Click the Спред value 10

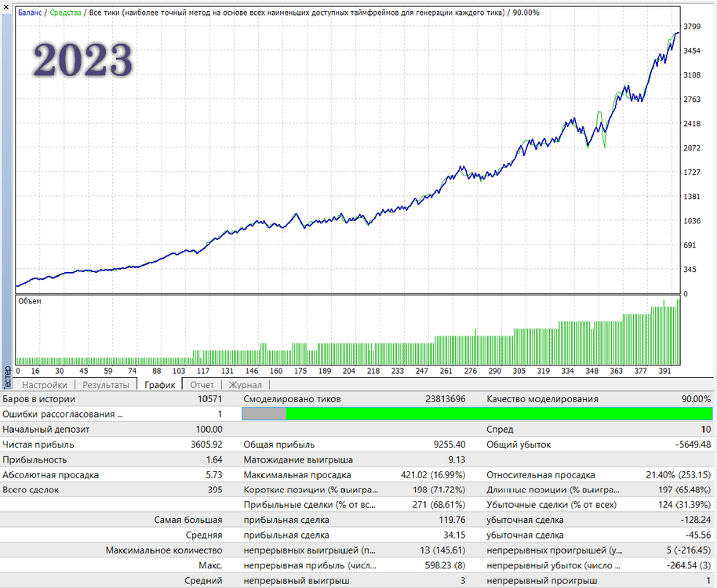point(706,430)
